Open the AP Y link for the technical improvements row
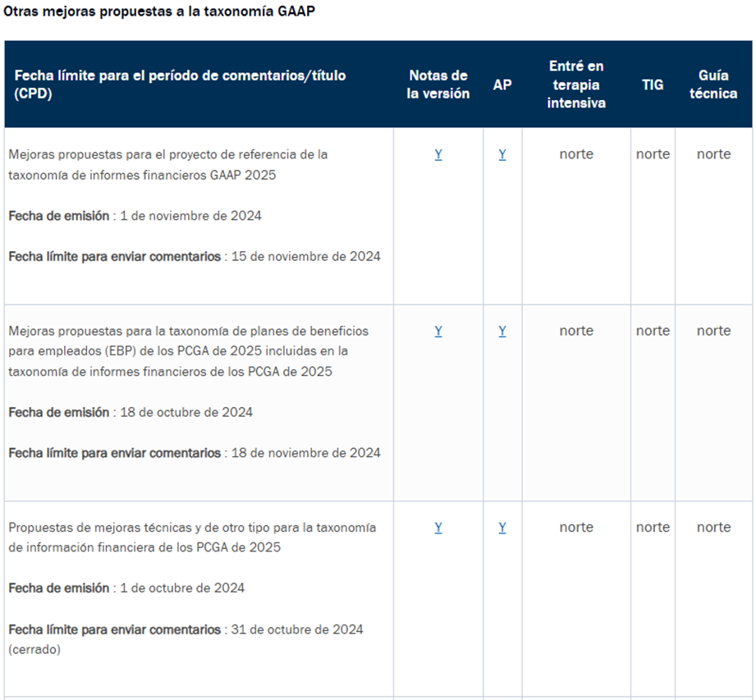Screen dimensions: 756x700 click(502, 528)
